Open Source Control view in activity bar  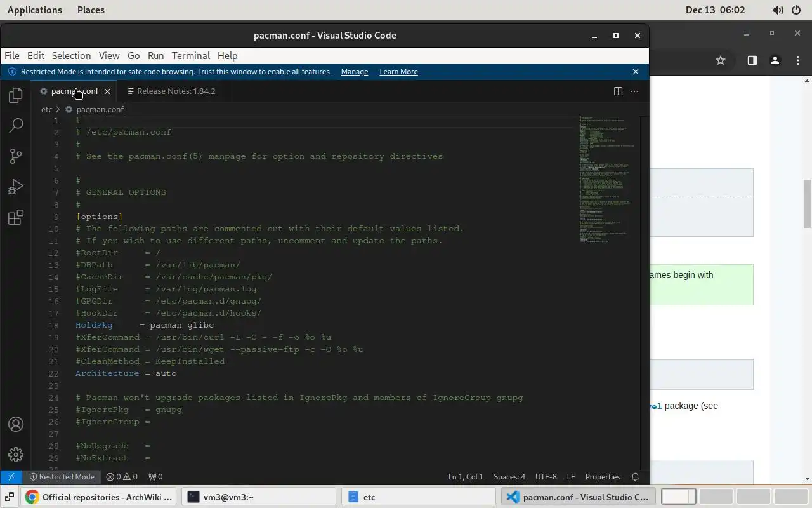pos(16,156)
